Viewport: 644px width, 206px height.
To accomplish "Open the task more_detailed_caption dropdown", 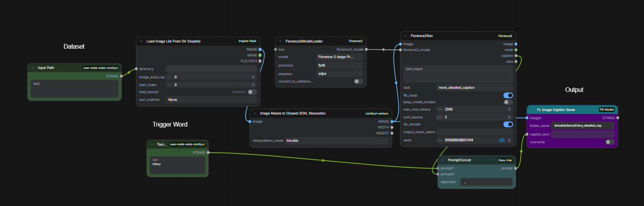I will (474, 88).
